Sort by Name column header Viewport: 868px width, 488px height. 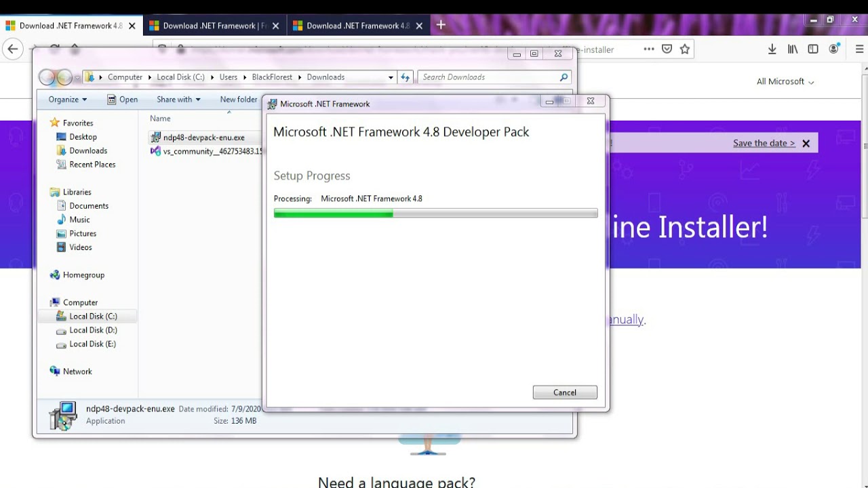(x=160, y=119)
